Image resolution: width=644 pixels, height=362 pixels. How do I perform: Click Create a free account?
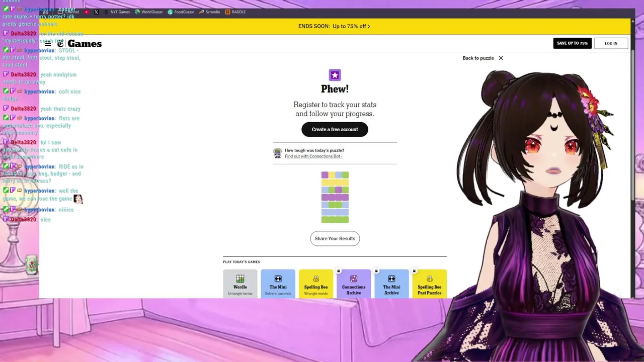(335, 129)
